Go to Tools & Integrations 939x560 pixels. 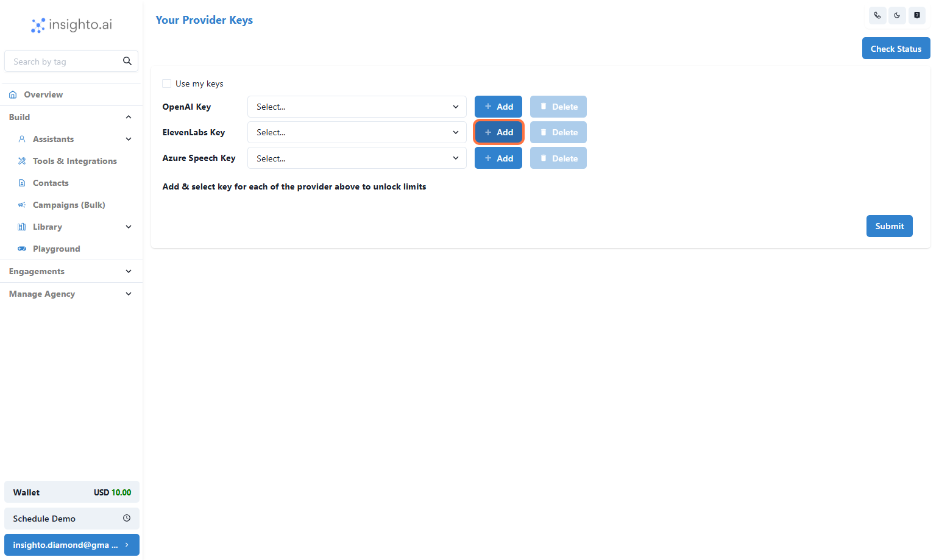[x=74, y=161]
